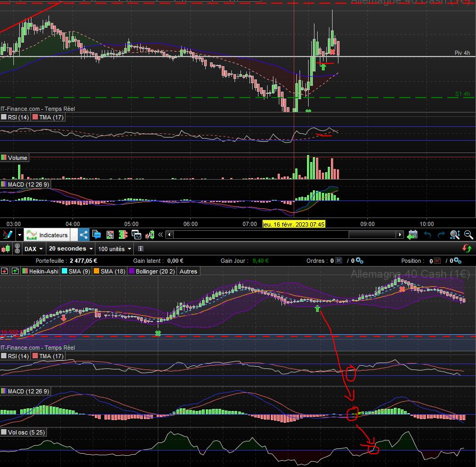
Task: Click the scrollbar left arrow
Action: 170,235
